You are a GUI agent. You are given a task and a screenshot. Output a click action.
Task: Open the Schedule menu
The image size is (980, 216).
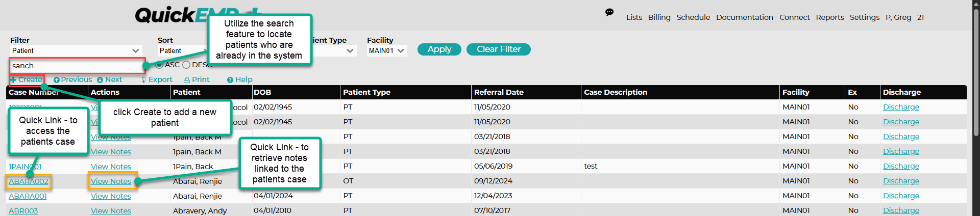[x=693, y=17]
